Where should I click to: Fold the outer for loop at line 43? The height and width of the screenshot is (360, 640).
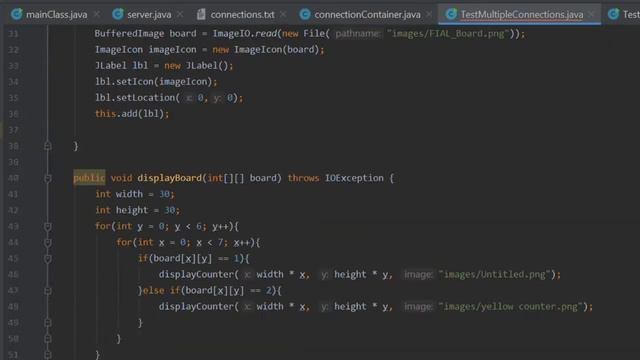[x=48, y=227]
